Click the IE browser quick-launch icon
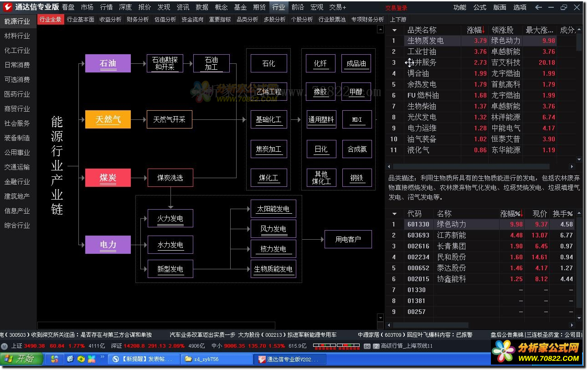This screenshot has height=370, width=588. 70,359
